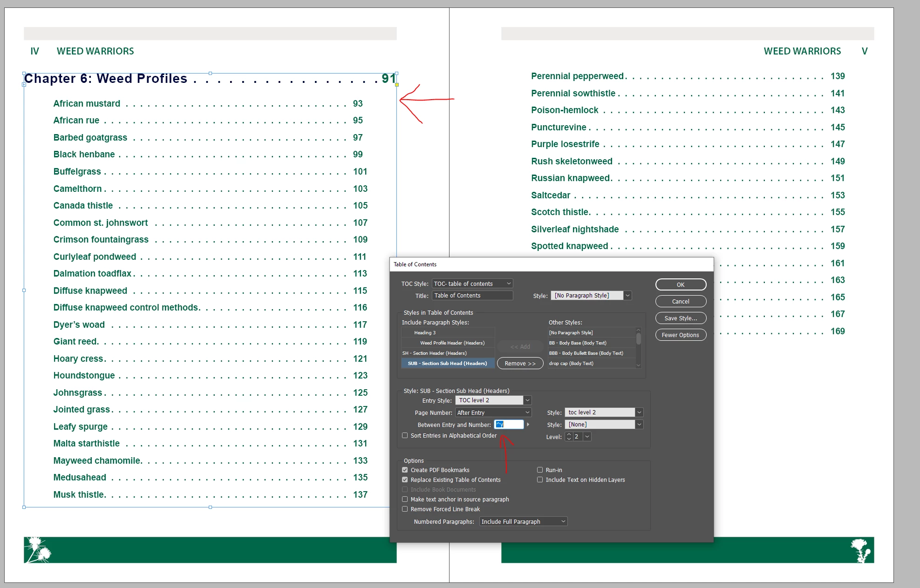Enable Remove Forced Line Break option

click(x=405, y=509)
